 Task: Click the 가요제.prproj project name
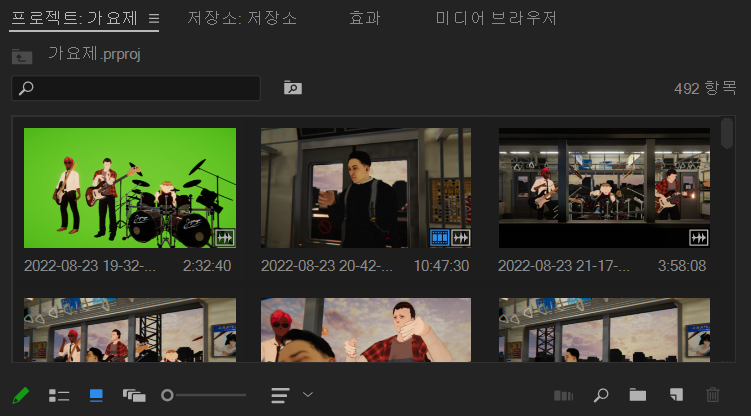coord(94,54)
